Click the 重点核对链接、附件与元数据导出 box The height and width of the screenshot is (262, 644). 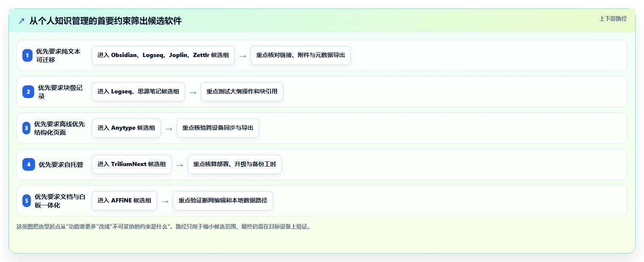click(301, 55)
